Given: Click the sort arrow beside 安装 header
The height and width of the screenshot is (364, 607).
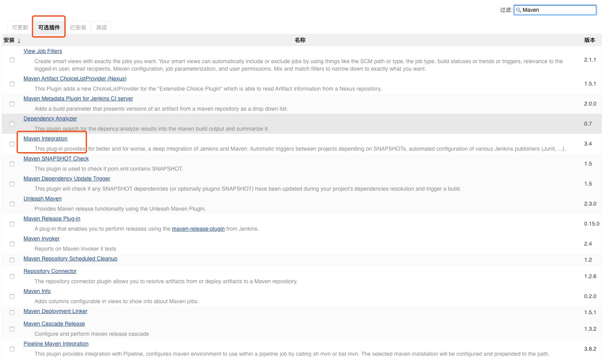Looking at the screenshot, I should point(19,40).
